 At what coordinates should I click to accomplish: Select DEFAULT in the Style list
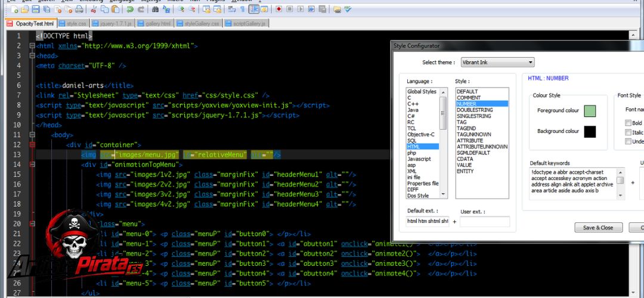pyautogui.click(x=467, y=92)
